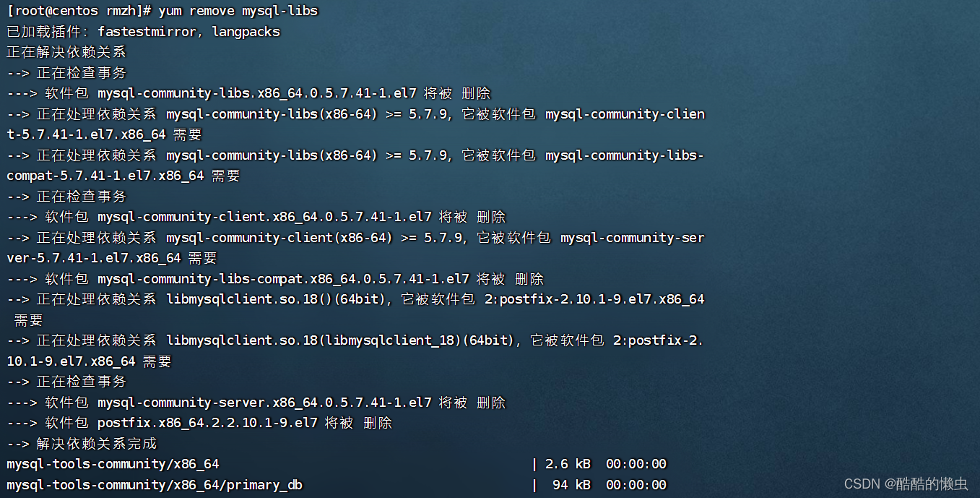
Task: Click the line 正在解决依赖关系
Action: tap(65, 52)
